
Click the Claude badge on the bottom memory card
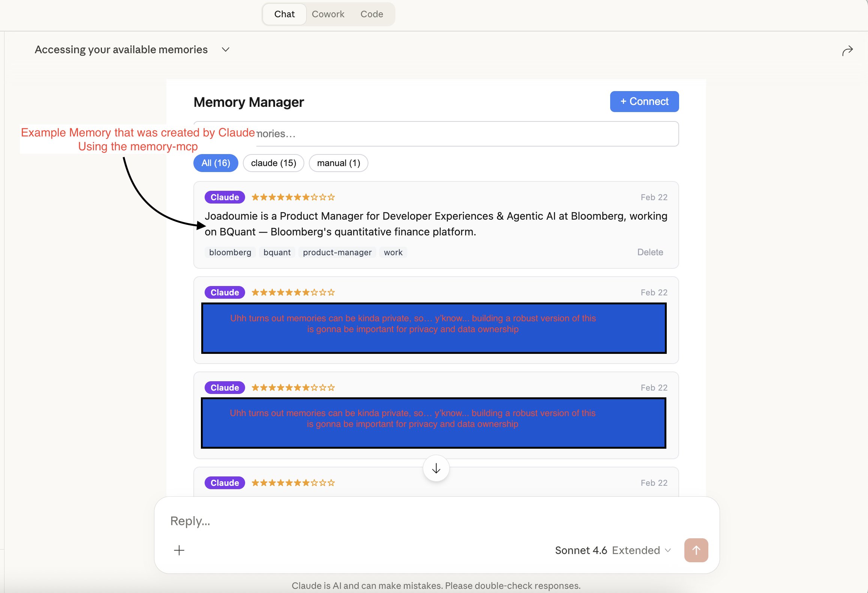click(x=224, y=482)
